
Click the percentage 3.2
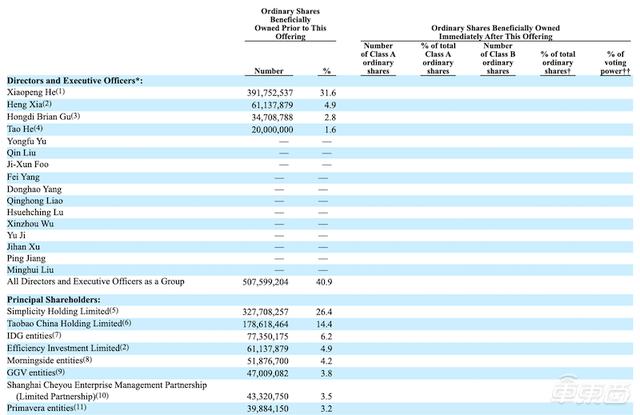click(326, 409)
